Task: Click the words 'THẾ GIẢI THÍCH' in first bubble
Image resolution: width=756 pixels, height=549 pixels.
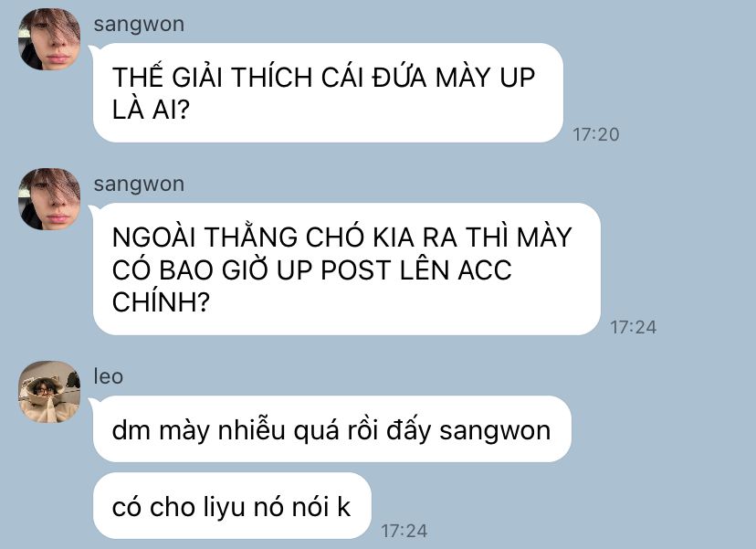Action: tap(213, 77)
